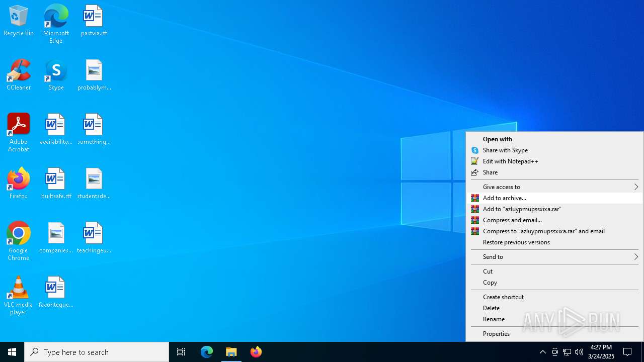Choose Compress to "azluypmupssxixa.rar" and email
The image size is (644, 362).
click(x=554, y=231)
